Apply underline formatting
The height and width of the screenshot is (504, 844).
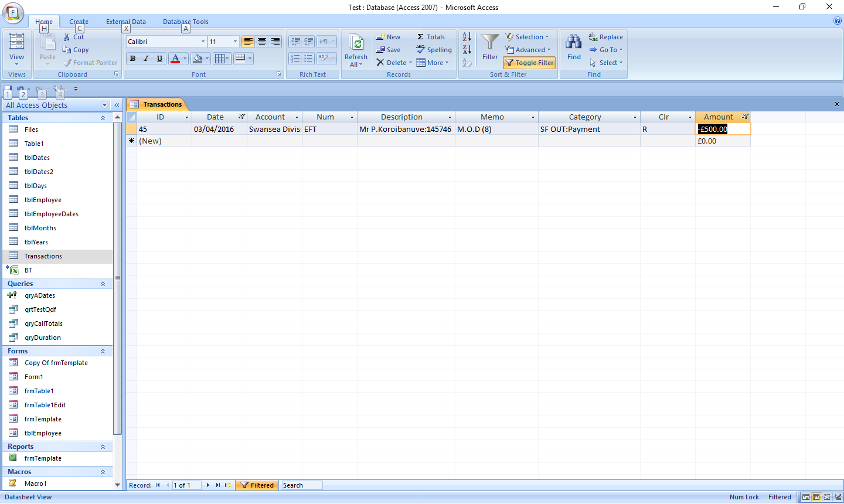click(x=159, y=58)
